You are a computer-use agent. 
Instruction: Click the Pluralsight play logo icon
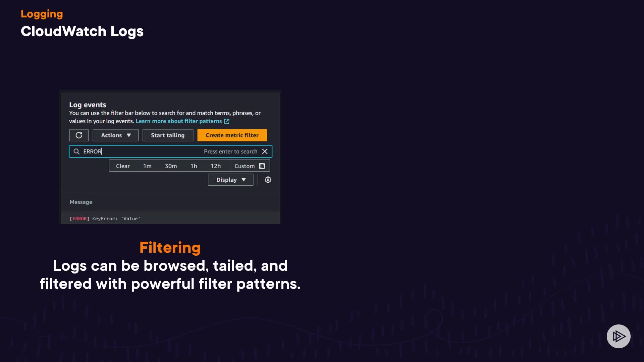pos(619,336)
